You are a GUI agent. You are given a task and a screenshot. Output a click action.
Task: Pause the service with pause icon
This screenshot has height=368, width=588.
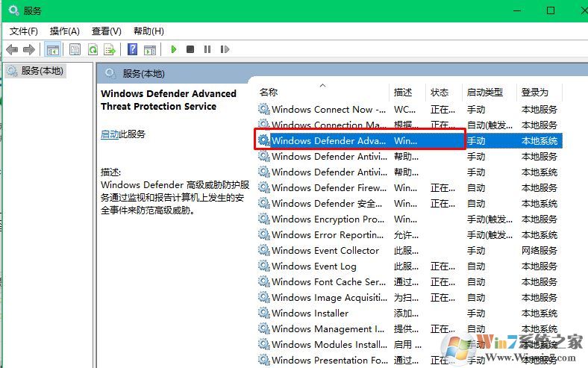207,49
